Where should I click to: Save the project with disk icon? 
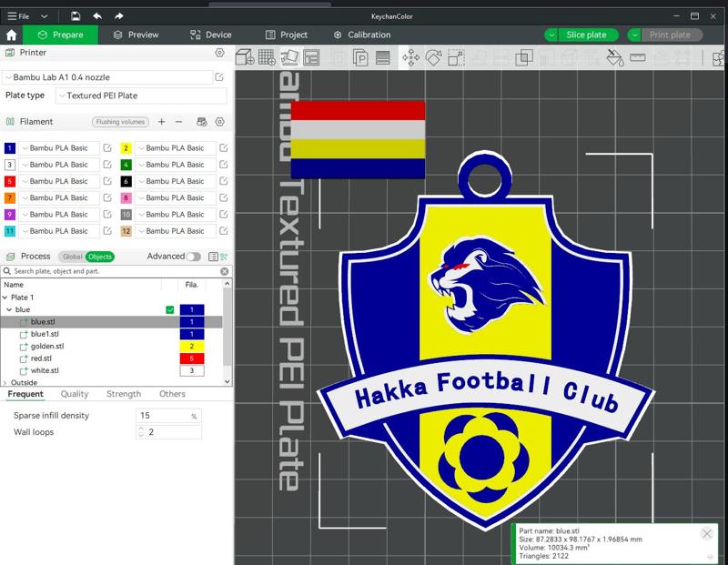76,16
